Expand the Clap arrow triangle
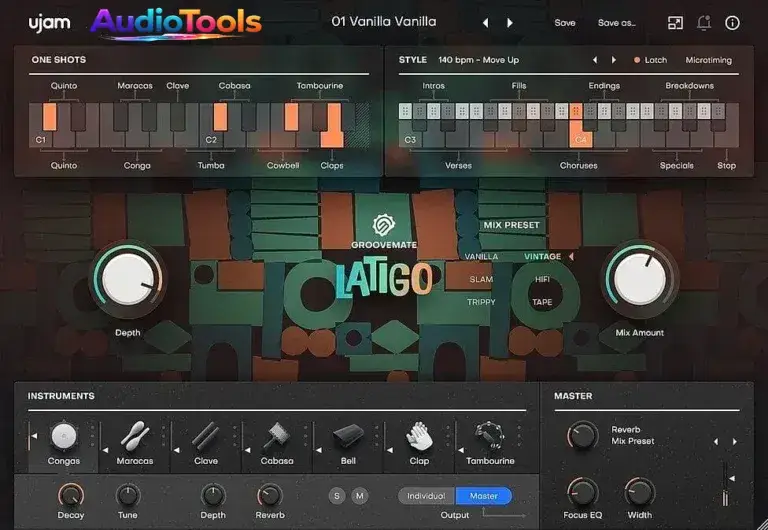This screenshot has height=530, width=768. pyautogui.click(x=389, y=449)
